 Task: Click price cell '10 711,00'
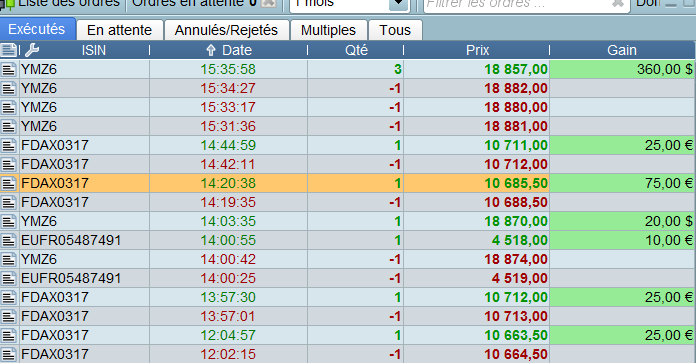tap(477, 145)
